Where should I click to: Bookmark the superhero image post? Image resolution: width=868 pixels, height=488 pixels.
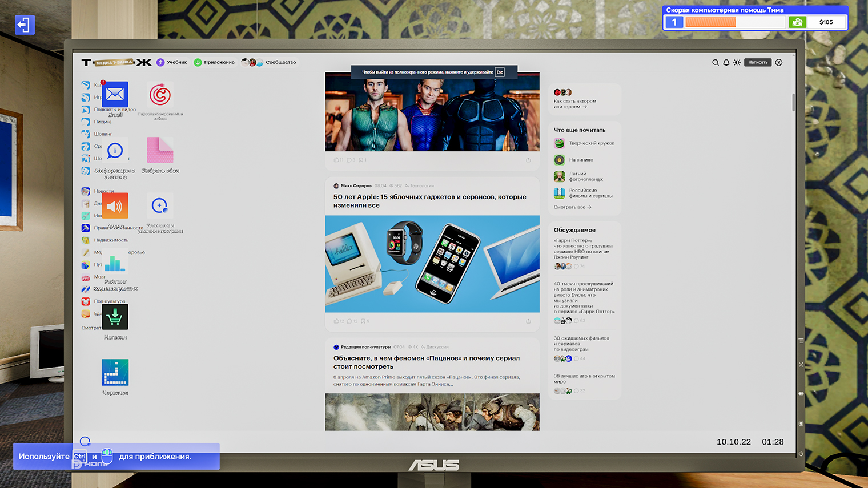[363, 160]
